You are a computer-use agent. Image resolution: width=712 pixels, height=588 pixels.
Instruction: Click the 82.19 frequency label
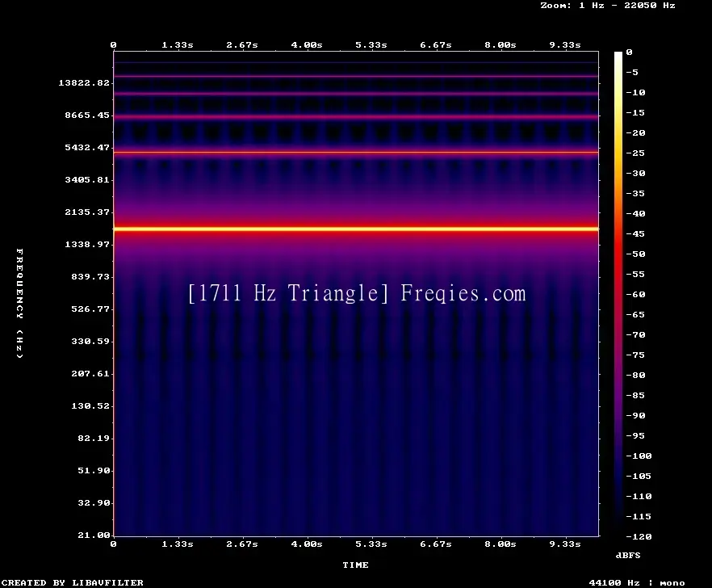(94, 438)
